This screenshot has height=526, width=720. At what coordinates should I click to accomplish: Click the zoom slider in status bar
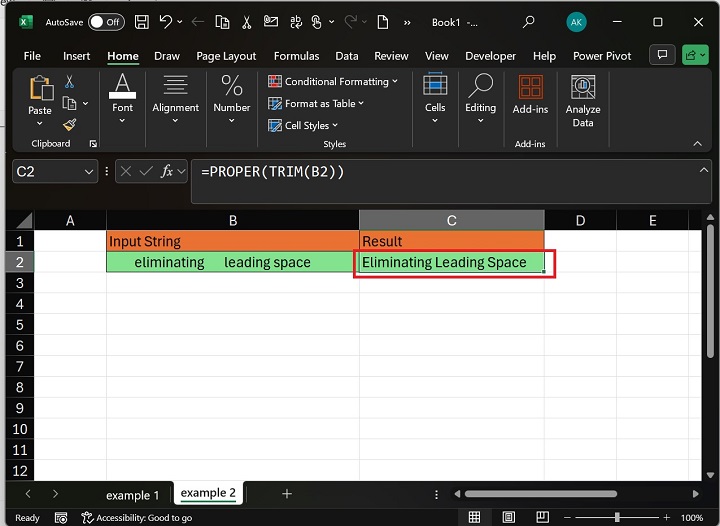coord(617,518)
